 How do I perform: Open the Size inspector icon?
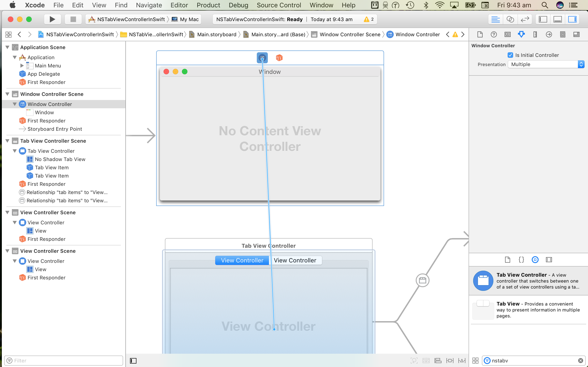click(x=535, y=34)
